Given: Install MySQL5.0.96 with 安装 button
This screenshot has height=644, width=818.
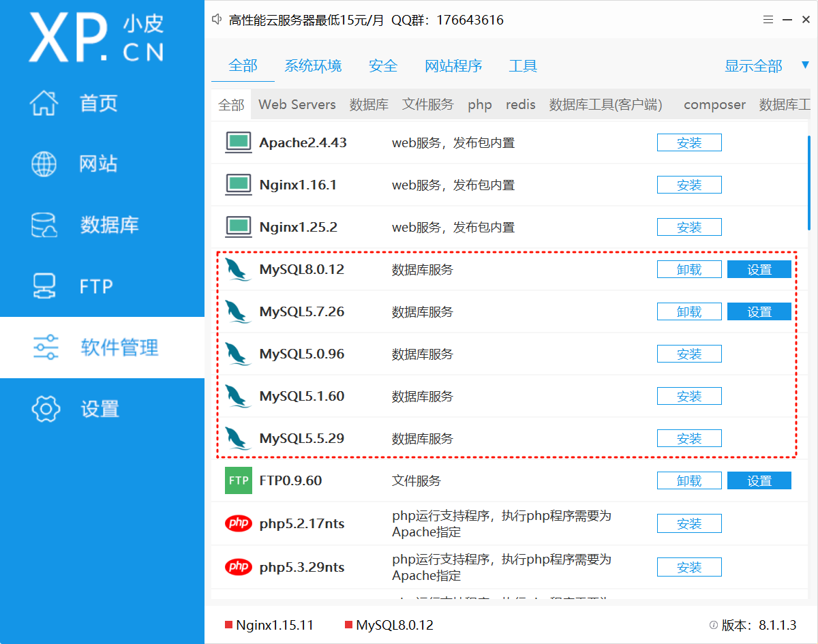Looking at the screenshot, I should pos(689,354).
